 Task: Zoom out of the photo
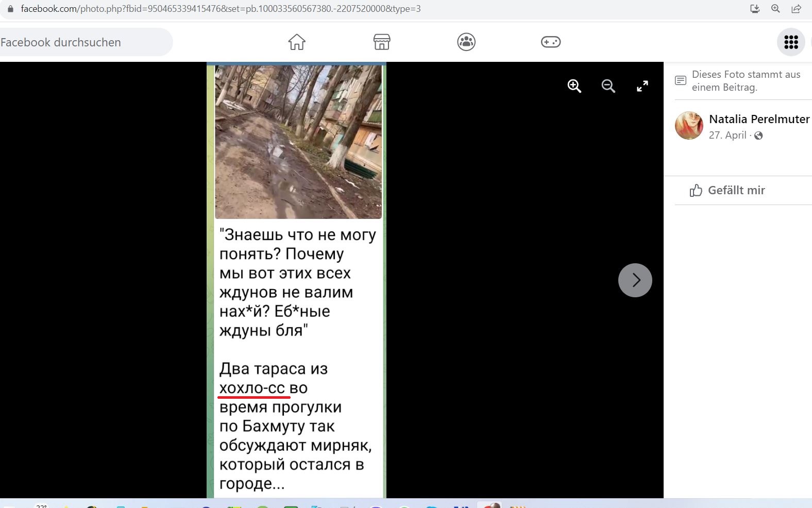pos(608,86)
